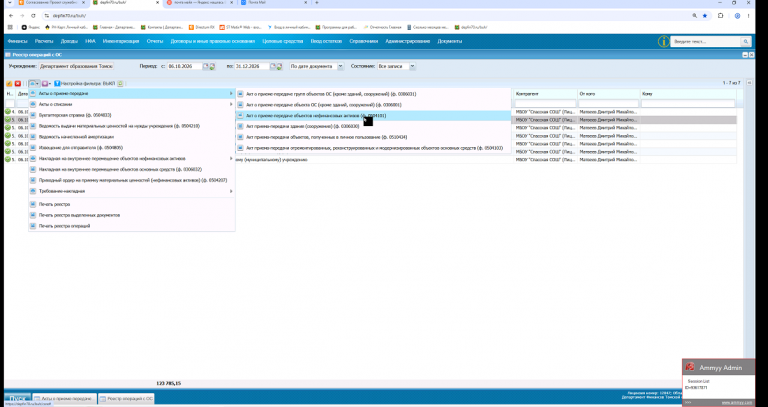The image size is (768, 407).
Task: Select 'Ведомость начисленной амортизации' entry
Action: (x=132, y=137)
